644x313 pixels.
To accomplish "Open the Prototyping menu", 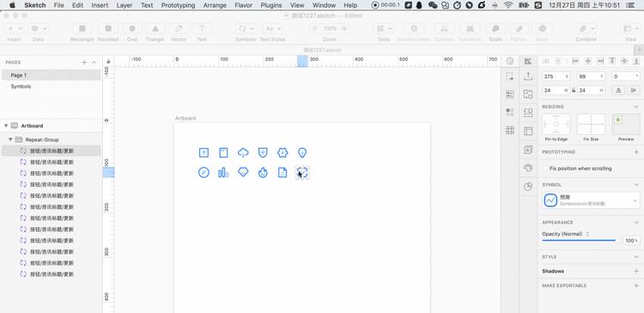I will [178, 5].
